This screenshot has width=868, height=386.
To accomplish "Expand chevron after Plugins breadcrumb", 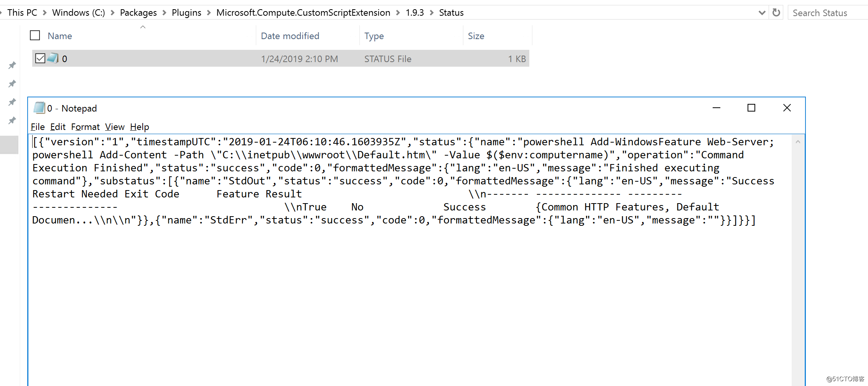I will click(209, 13).
